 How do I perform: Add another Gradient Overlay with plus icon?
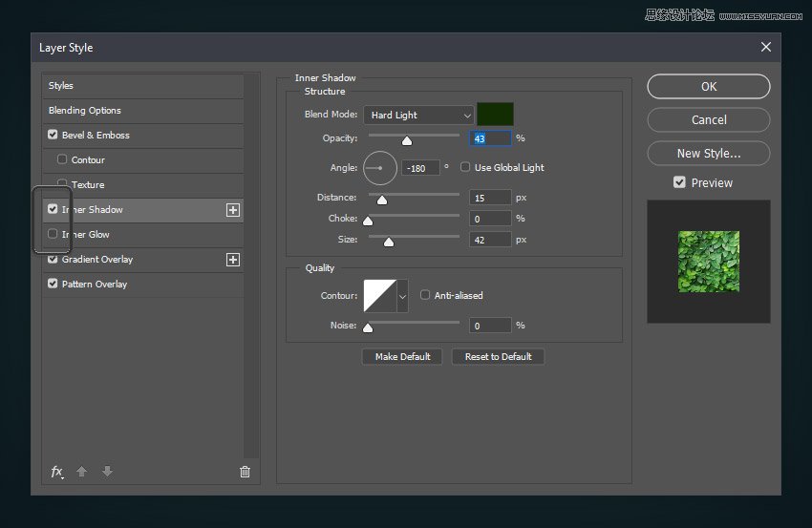pos(232,260)
